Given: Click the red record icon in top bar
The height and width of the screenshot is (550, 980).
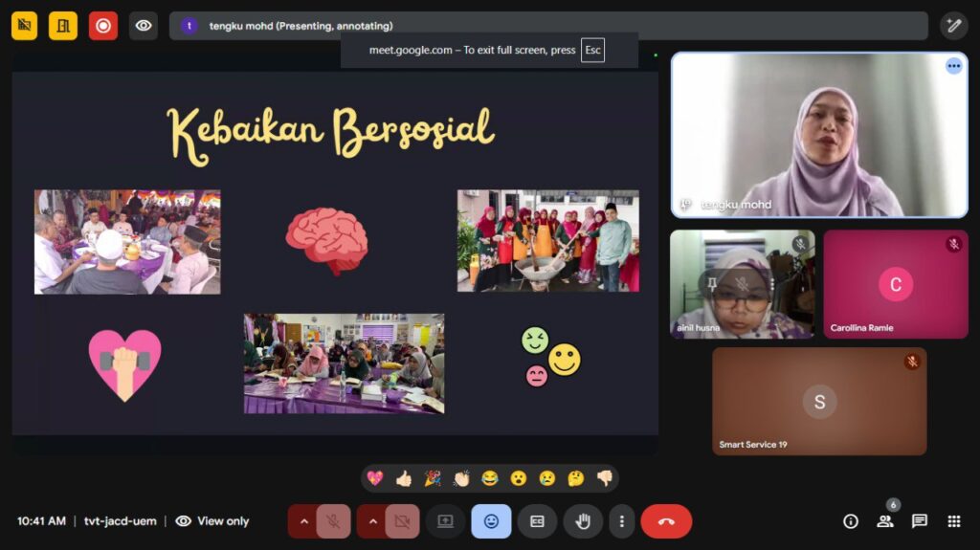Looking at the screenshot, I should (x=103, y=26).
